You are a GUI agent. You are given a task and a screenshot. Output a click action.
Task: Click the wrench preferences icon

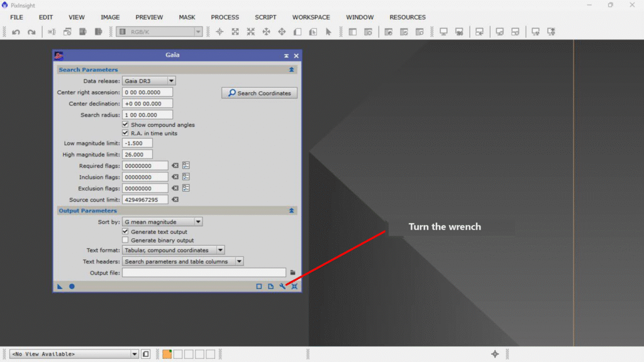click(282, 287)
